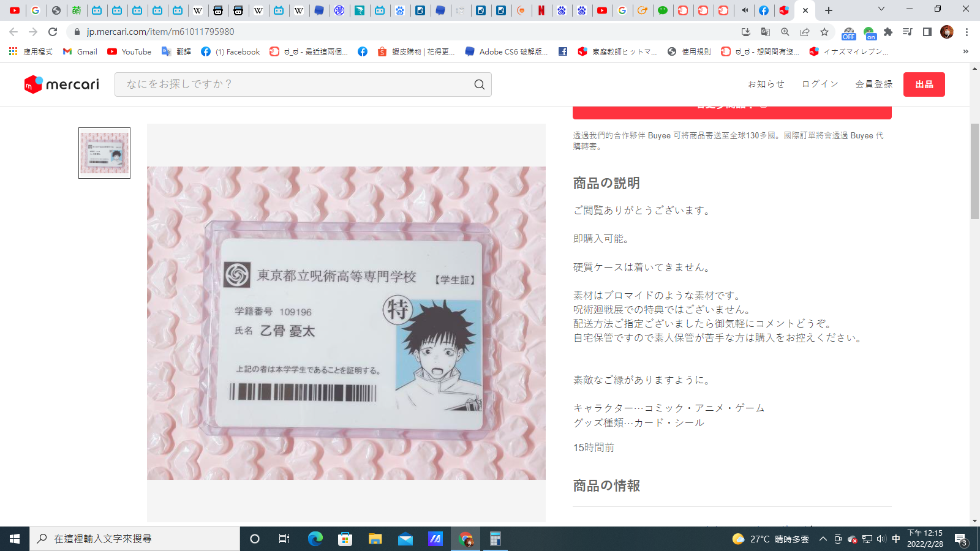The height and width of the screenshot is (551, 980).
Task: Open the YouTube bookmark
Action: [129, 52]
